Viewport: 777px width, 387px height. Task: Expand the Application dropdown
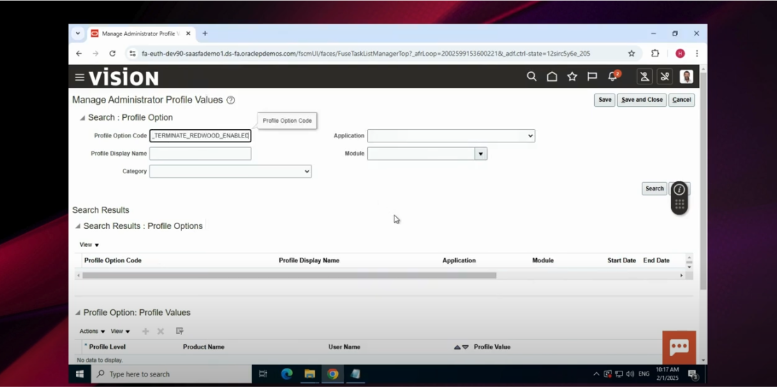(x=451, y=136)
